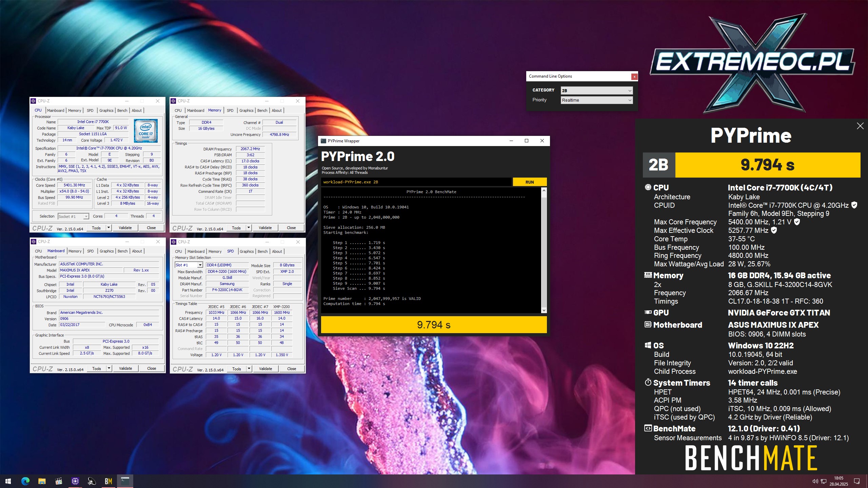This screenshot has height=488, width=868.
Task: Open the volume control in the system tray
Action: pos(815,481)
